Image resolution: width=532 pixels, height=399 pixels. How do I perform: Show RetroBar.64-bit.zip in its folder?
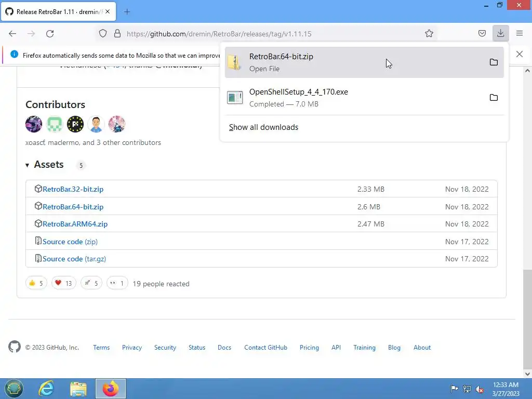(x=494, y=62)
